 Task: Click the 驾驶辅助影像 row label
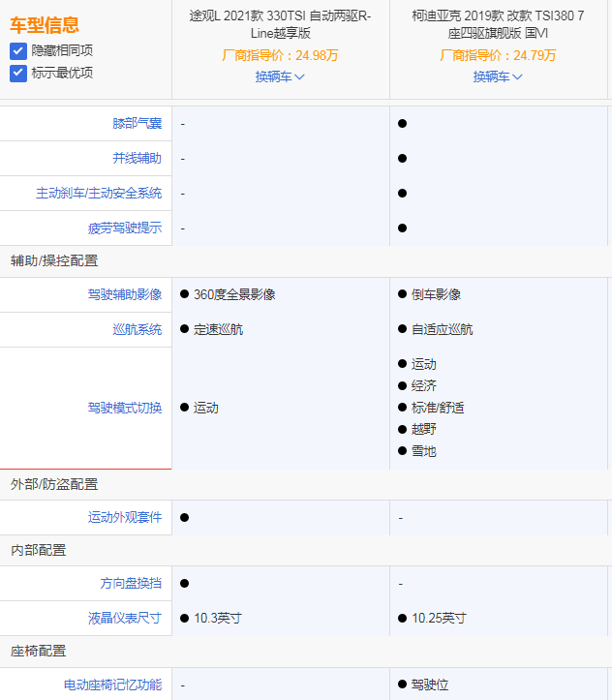124,294
